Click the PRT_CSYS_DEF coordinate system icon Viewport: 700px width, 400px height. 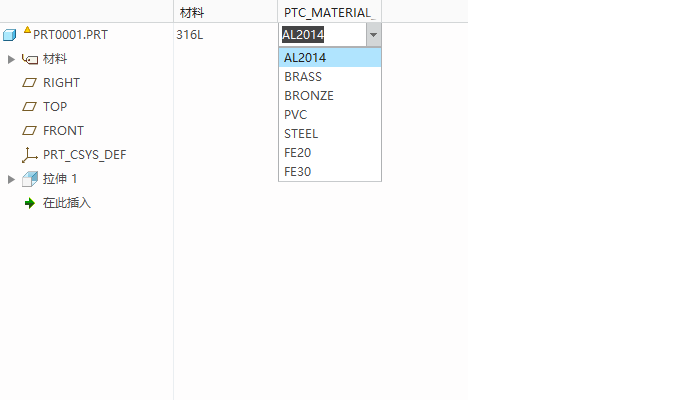29,155
